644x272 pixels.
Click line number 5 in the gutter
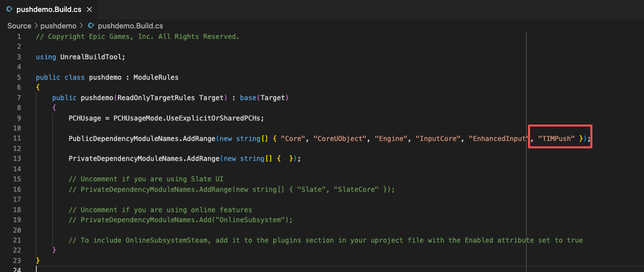[19, 77]
